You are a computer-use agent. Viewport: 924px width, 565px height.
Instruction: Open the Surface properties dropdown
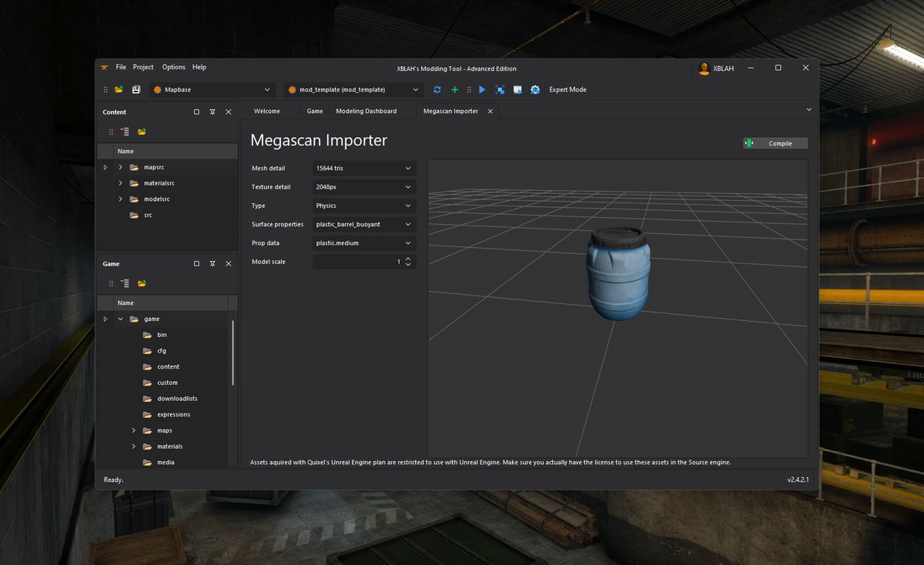click(364, 224)
